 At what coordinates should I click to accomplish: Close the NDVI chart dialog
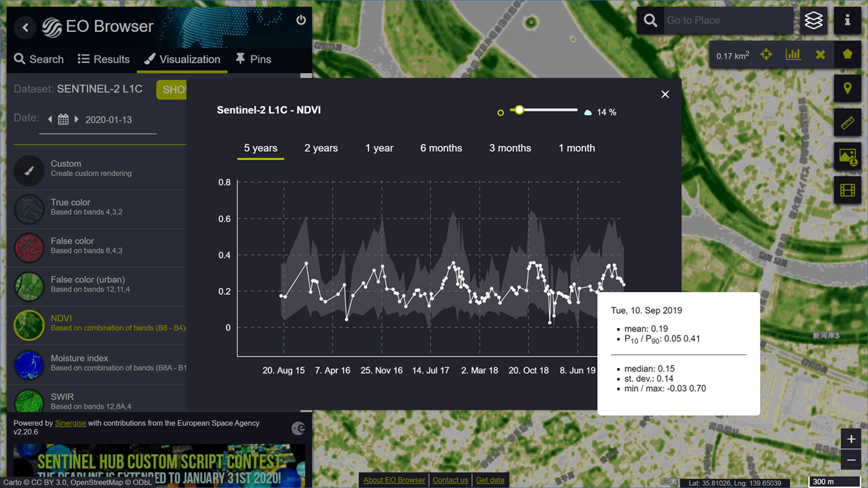(x=665, y=94)
